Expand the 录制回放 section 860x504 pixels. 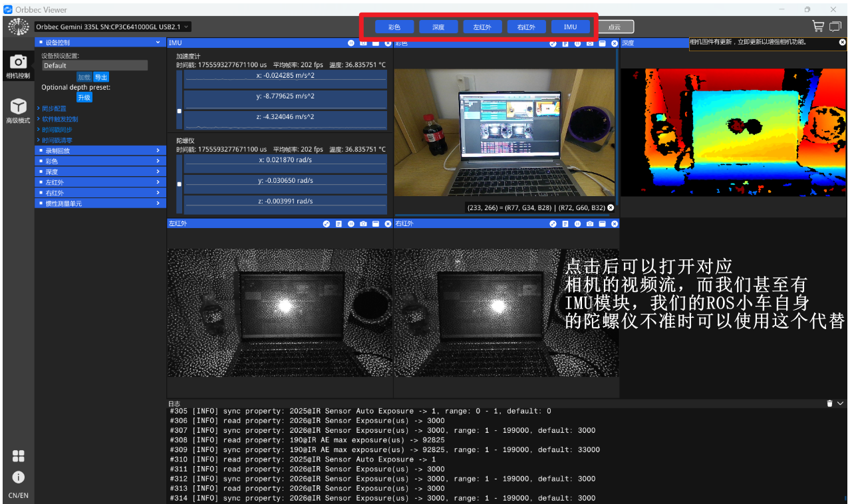100,150
